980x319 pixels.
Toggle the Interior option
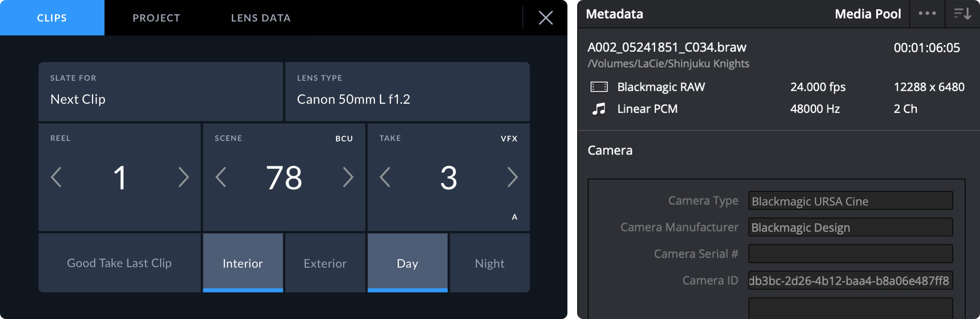243,263
